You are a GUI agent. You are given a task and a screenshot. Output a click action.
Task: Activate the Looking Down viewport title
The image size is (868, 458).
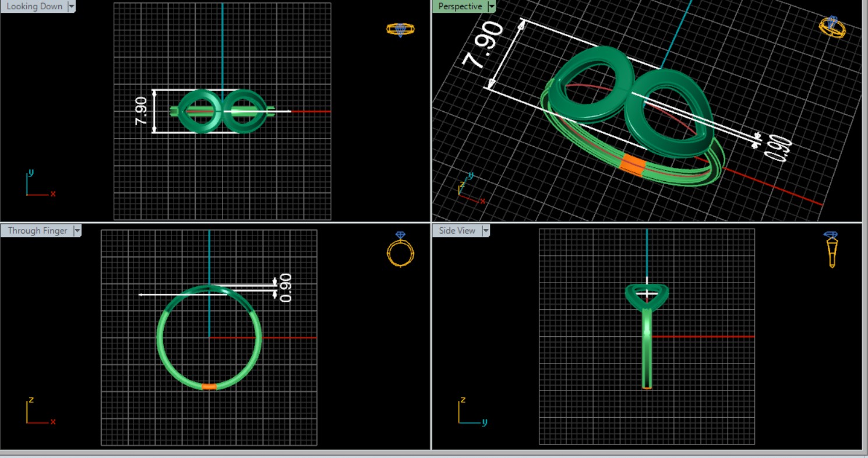pyautogui.click(x=34, y=6)
